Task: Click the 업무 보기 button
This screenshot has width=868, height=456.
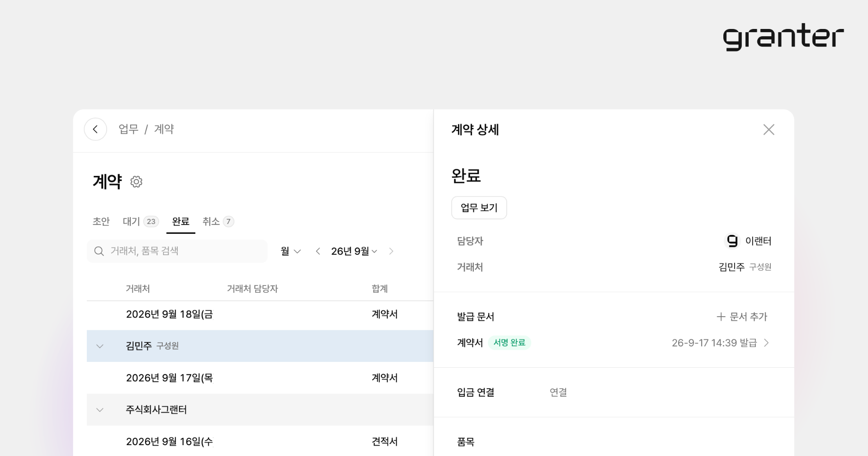Action: coord(479,208)
